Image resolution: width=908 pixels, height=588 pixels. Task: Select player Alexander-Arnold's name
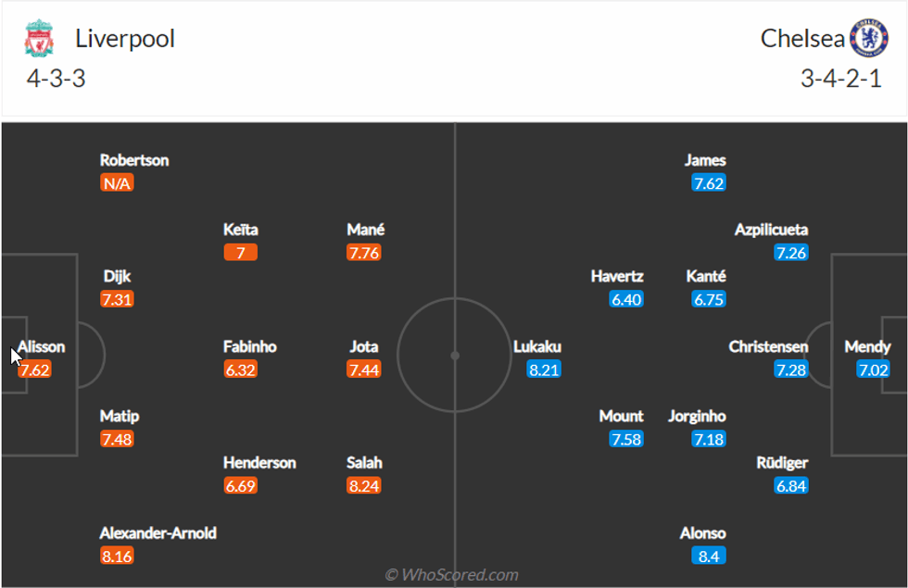158,532
